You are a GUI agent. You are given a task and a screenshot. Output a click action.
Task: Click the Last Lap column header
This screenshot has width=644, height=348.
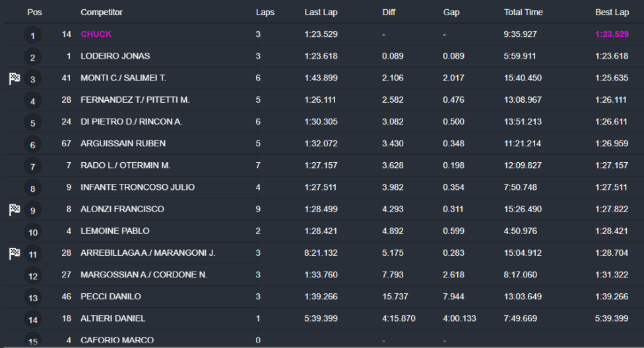321,13
